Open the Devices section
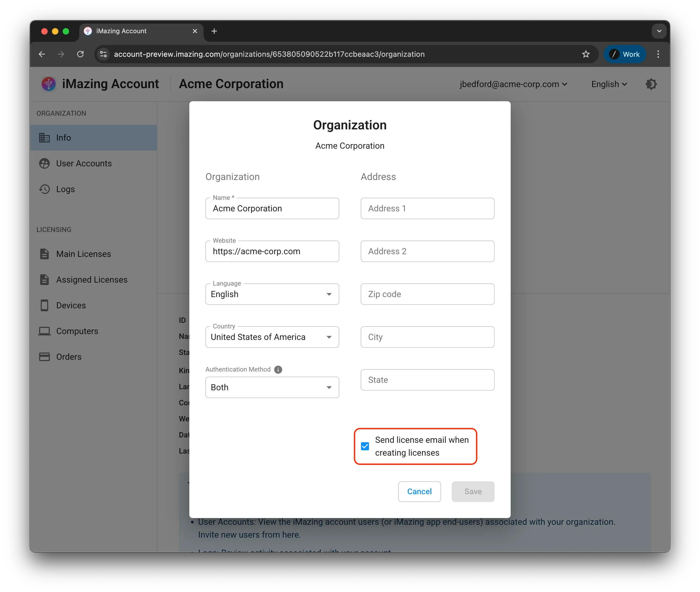The image size is (700, 592). [x=71, y=305]
